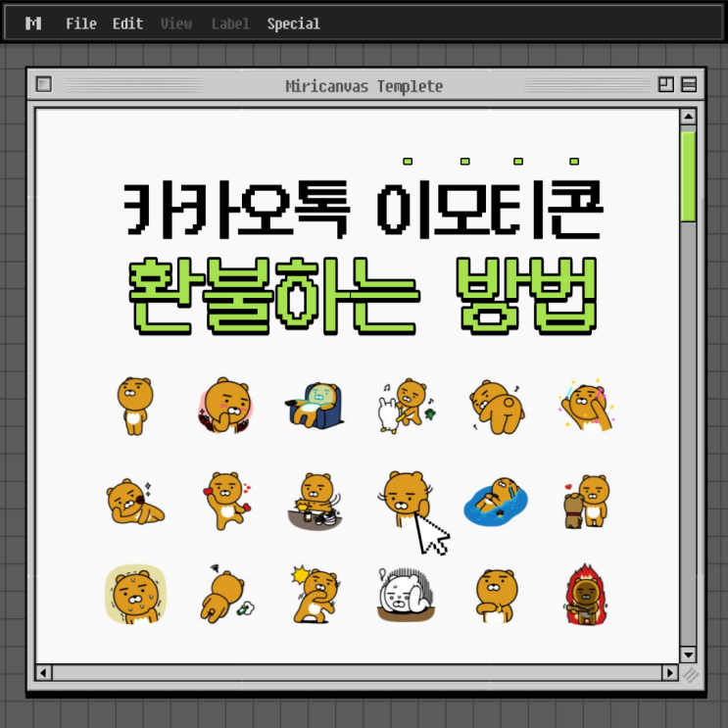728x728 pixels.
Task: Select white ghost Ryan slumped on desk
Action: (x=407, y=595)
